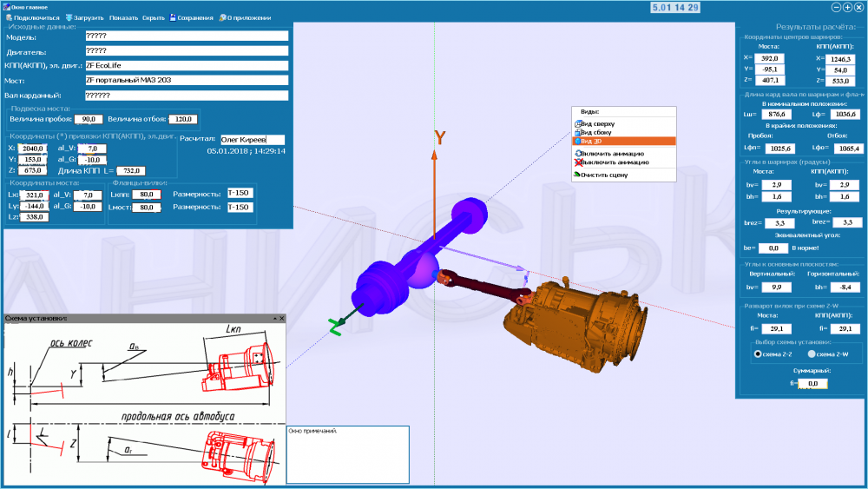The image size is (868, 489).
Task: Open the Показать menu
Action: coord(123,17)
